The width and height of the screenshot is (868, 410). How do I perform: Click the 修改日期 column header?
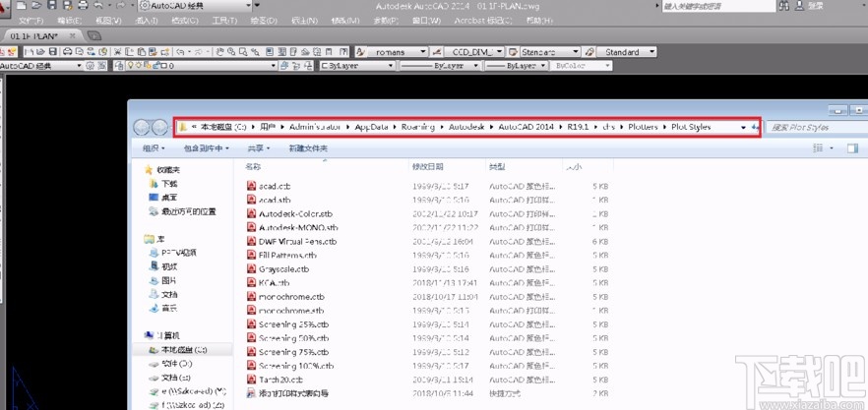pyautogui.click(x=427, y=166)
